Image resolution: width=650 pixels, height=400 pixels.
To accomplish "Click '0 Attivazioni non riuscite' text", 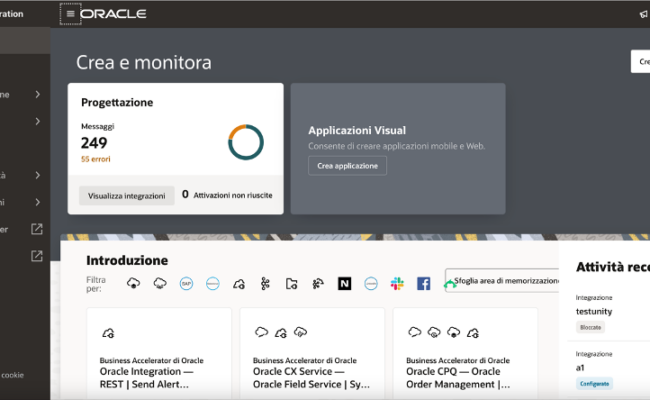I will 227,195.
